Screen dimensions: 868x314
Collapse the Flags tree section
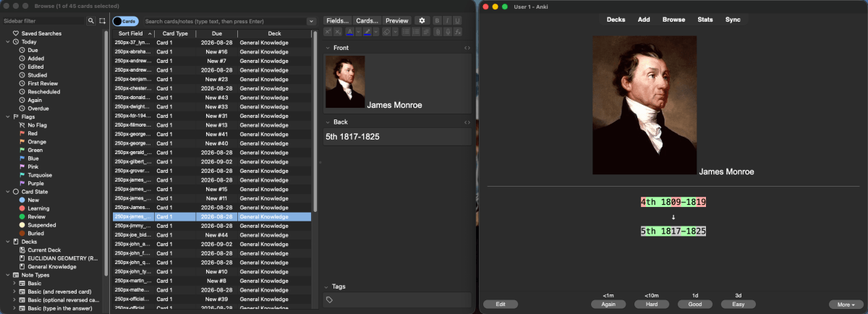7,116
